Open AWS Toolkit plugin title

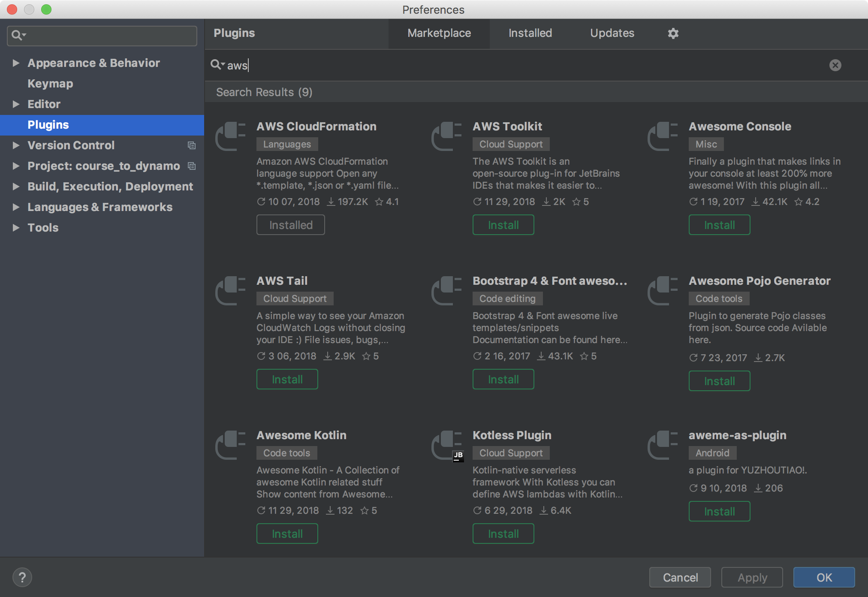pos(507,127)
